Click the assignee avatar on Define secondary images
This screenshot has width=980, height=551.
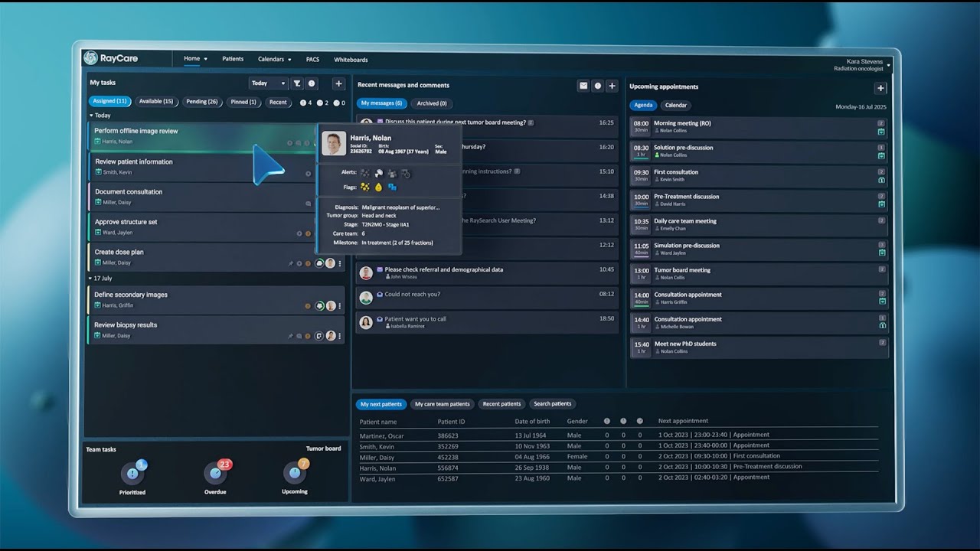[x=331, y=306]
